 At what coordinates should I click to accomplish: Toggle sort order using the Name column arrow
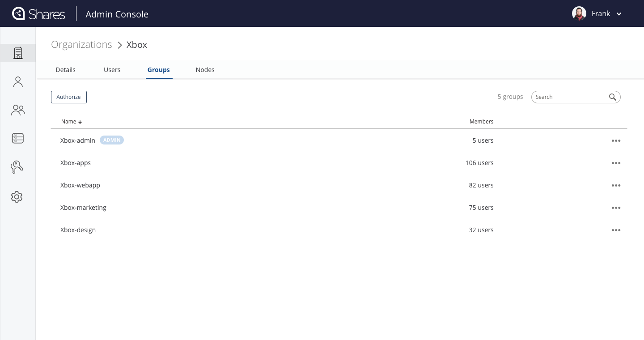pos(80,122)
